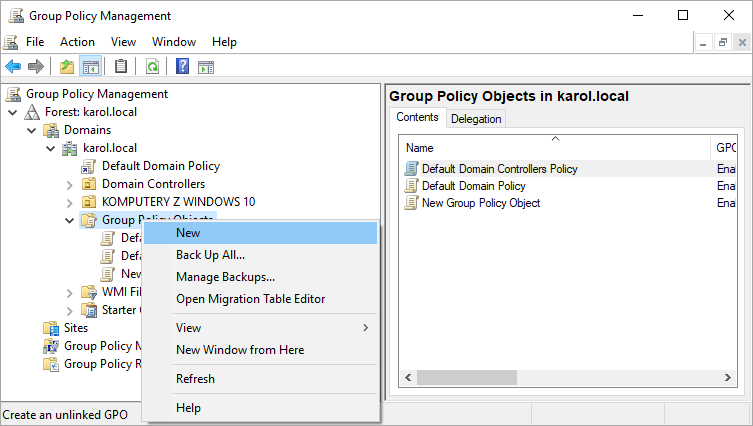Choose Back Up All... from context menu
This screenshot has height=426, width=753.
tap(210, 255)
